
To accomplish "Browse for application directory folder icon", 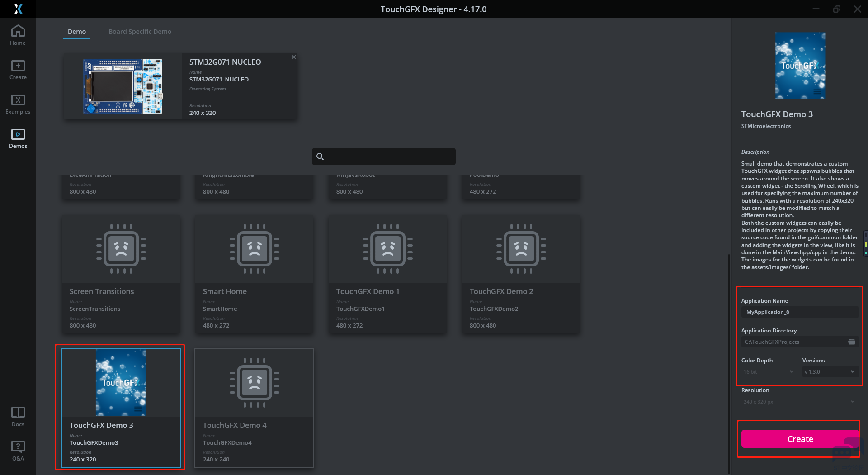I will (852, 342).
